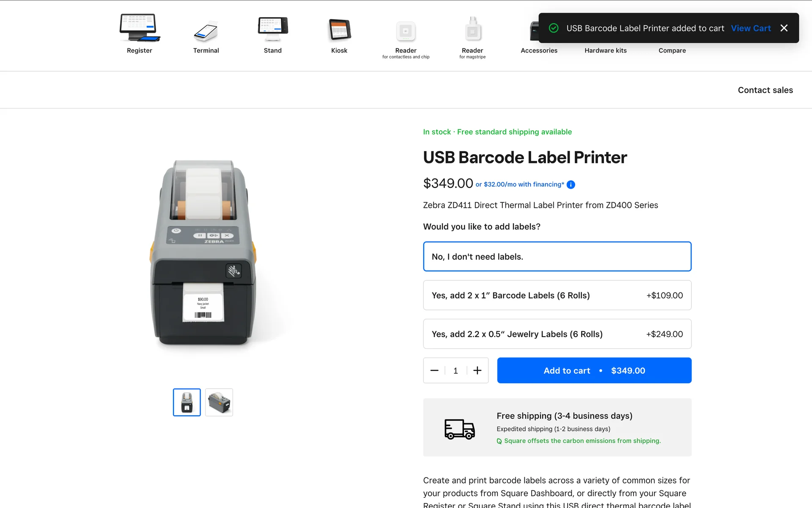Click the quantity number field
Screen dimensions: 812x508
tap(455, 370)
